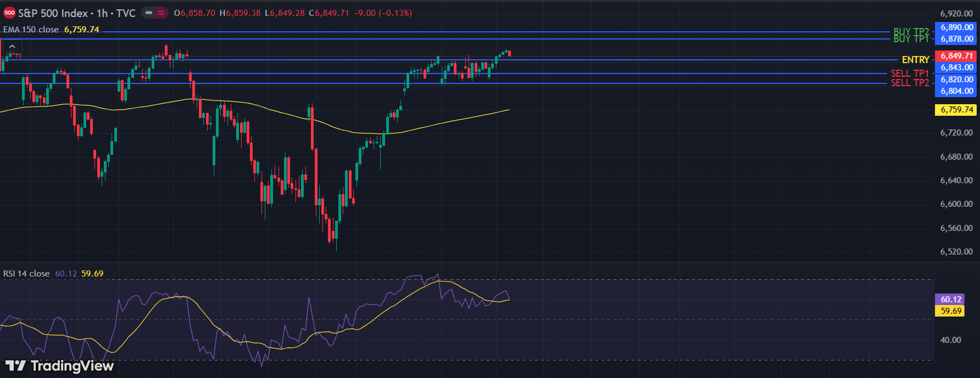Click the 6,920.00 price axis label
Viewport: 980px width, 378px height.
point(956,14)
